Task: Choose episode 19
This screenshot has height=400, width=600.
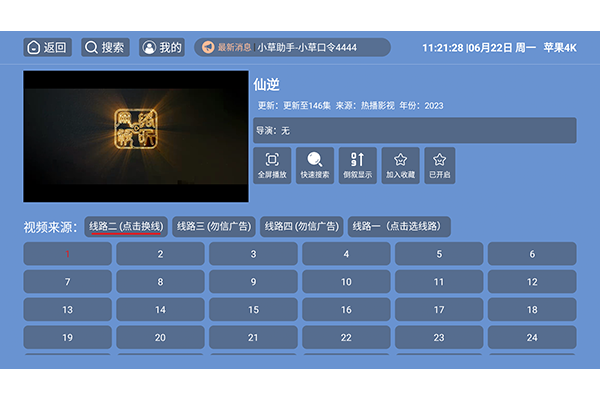Action: click(x=67, y=338)
